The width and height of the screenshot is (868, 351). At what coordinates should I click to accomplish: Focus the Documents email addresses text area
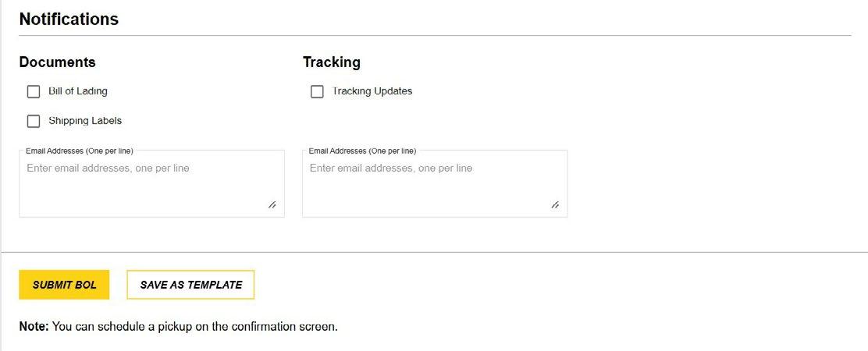pyautogui.click(x=151, y=183)
